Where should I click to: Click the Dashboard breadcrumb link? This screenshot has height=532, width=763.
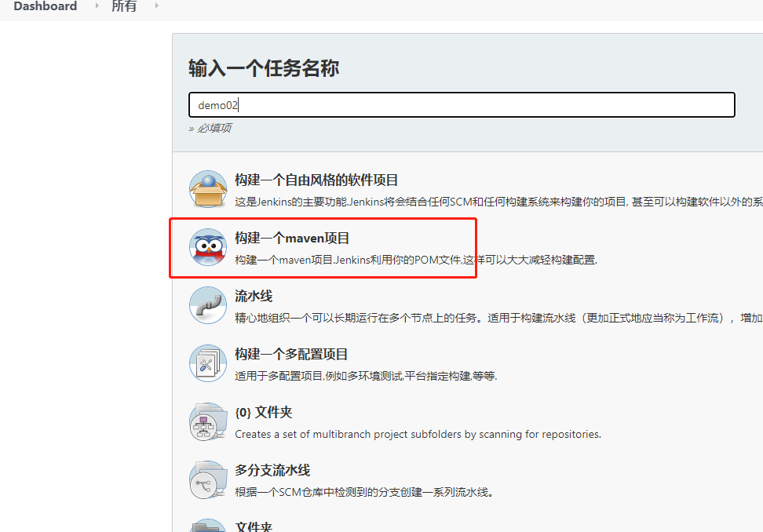[x=46, y=6]
